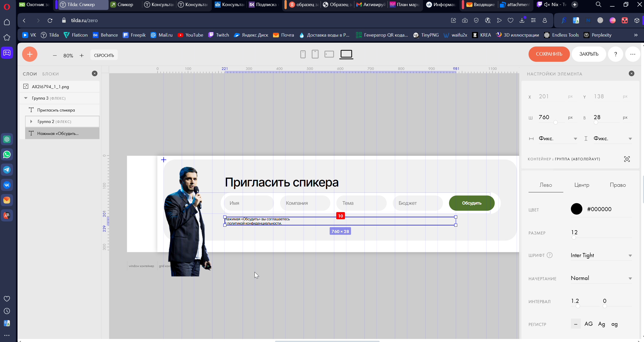Expand the Группа 2 layer group
The image size is (644, 342).
pos(31,121)
